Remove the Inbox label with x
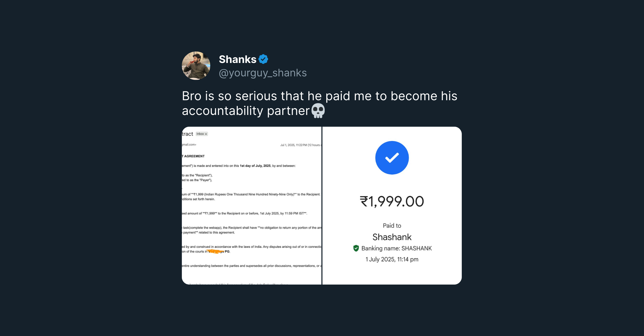 pos(206,134)
